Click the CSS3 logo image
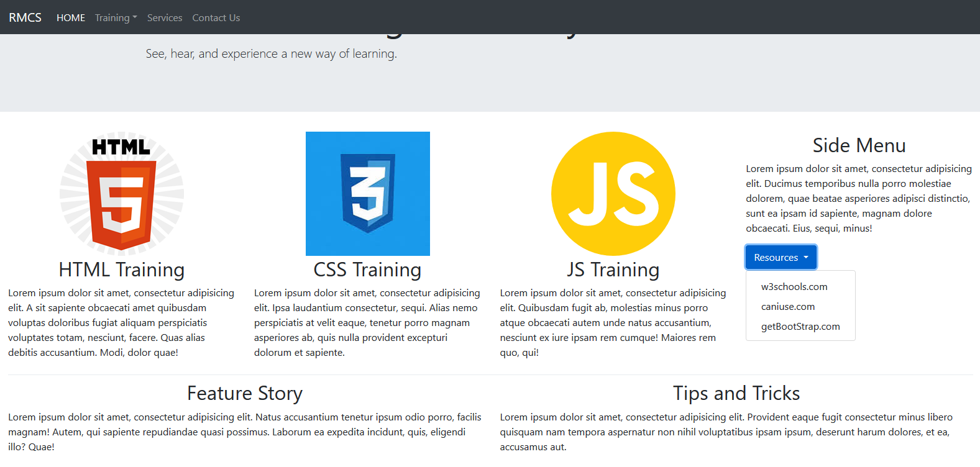 click(x=368, y=194)
